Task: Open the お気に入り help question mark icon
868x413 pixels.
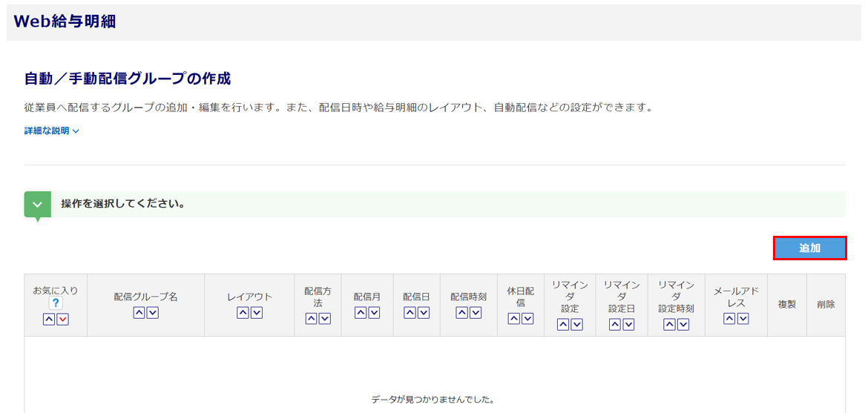Action: tap(56, 303)
